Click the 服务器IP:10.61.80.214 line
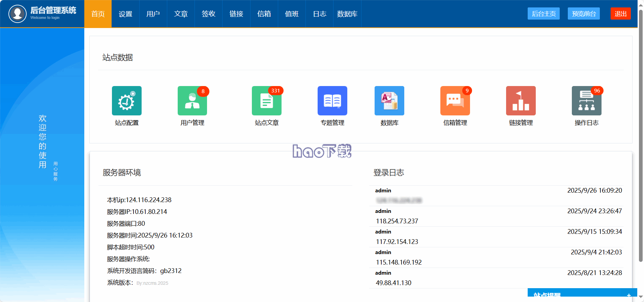The height and width of the screenshot is (302, 644). click(x=137, y=212)
